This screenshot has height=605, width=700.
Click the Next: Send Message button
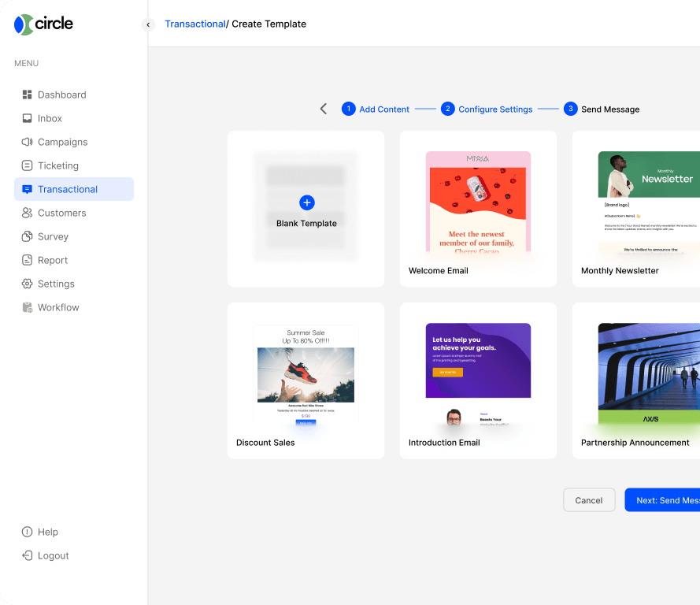tap(662, 500)
